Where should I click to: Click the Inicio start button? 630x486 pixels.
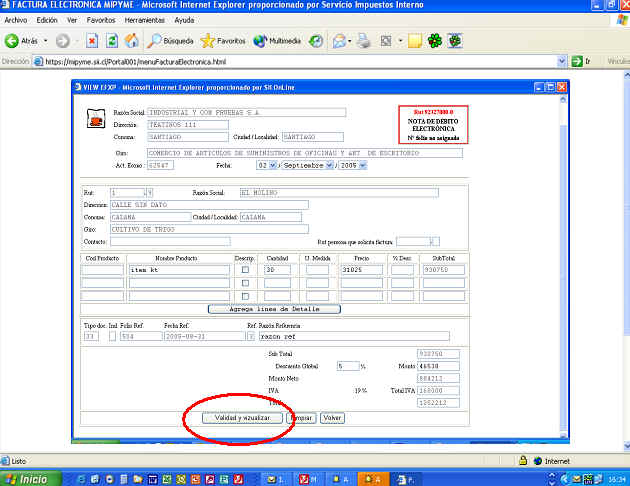(31, 479)
